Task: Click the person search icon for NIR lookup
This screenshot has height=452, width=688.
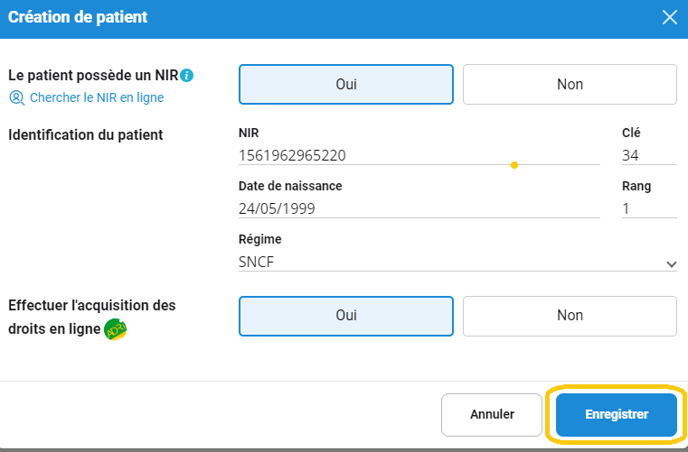Action: click(x=16, y=98)
